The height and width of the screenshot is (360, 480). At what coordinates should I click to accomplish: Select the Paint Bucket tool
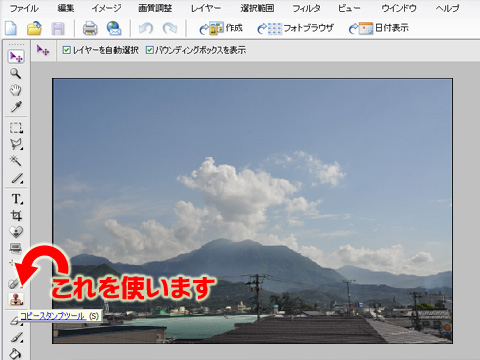[15, 353]
